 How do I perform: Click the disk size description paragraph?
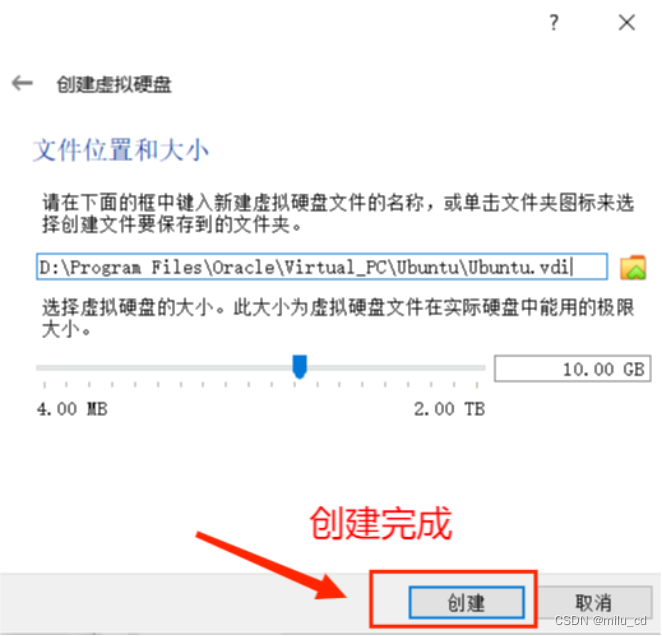tap(338, 318)
